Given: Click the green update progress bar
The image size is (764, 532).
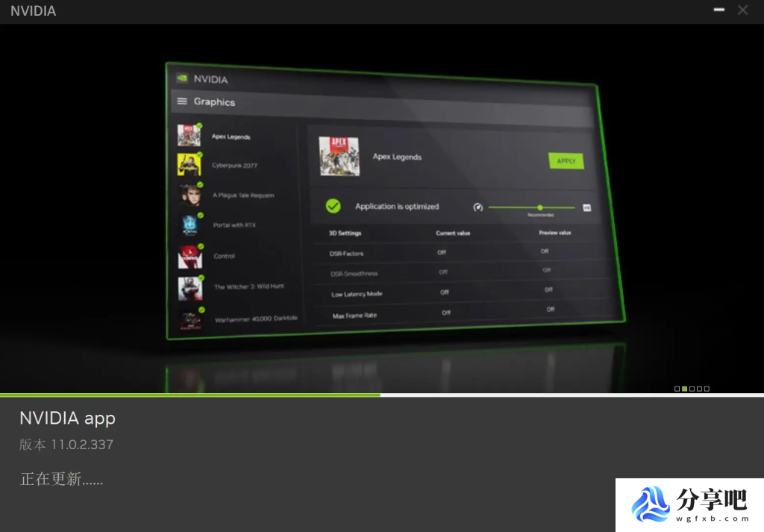Looking at the screenshot, I should tap(190, 395).
